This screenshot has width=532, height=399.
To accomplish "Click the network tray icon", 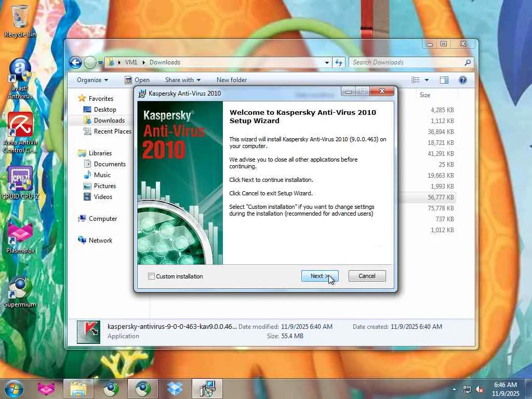I will 467,389.
